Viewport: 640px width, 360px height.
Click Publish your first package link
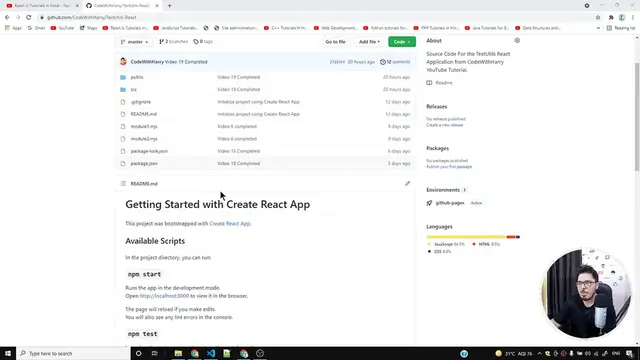pos(449,167)
